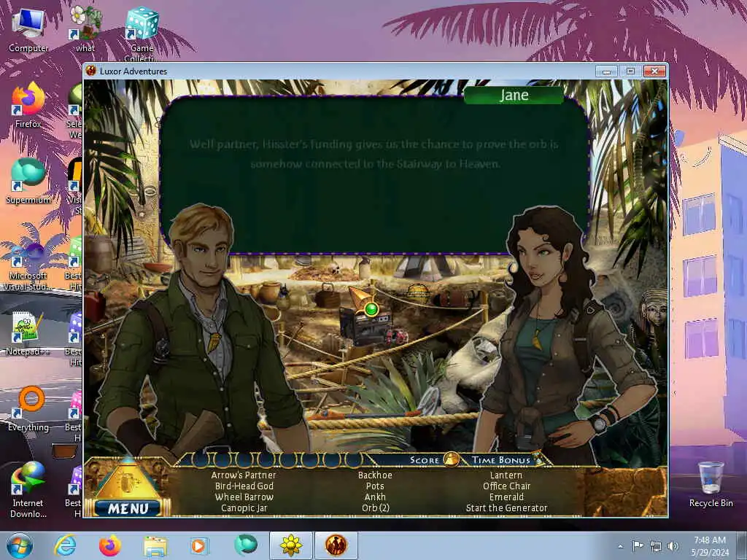Launch Internet Explorer from the taskbar

click(65, 545)
